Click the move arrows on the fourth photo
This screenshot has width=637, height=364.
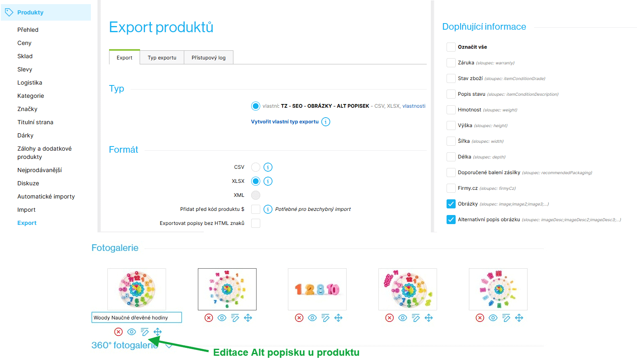[x=429, y=318]
